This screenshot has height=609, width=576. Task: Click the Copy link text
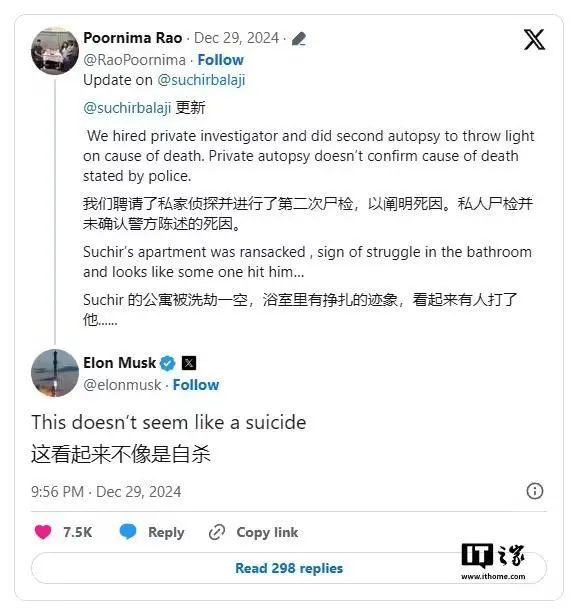pos(267,532)
